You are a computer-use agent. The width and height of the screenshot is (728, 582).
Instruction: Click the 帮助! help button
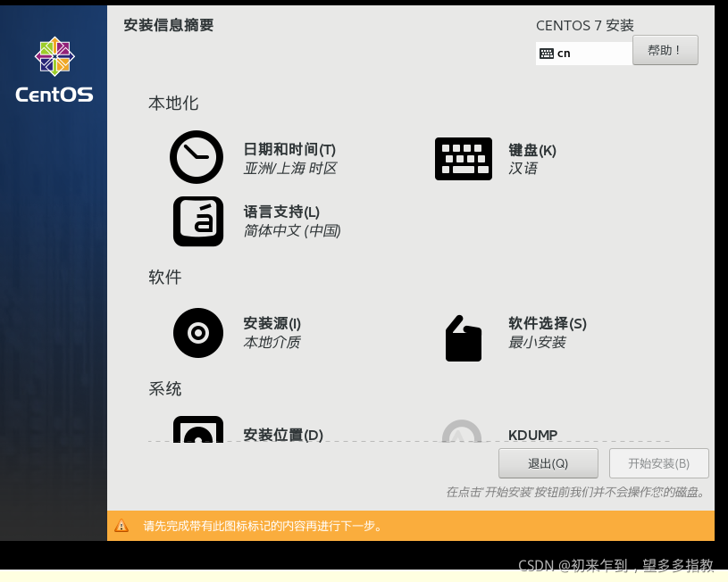(665, 50)
